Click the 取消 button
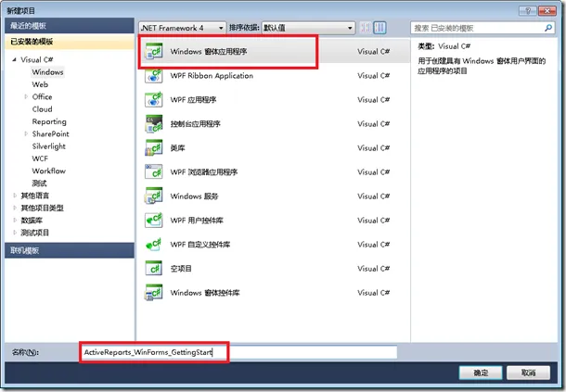The height and width of the screenshot is (392, 566). (x=528, y=373)
